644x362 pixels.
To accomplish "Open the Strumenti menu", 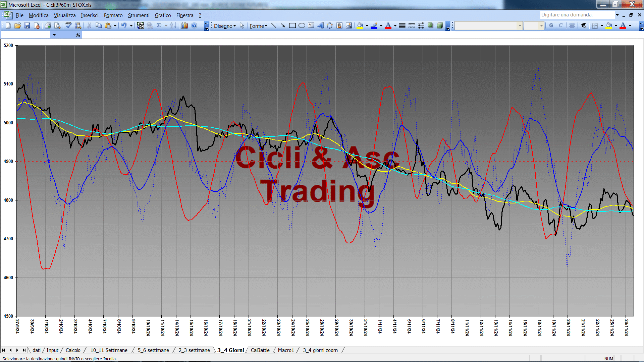I will tap(139, 15).
